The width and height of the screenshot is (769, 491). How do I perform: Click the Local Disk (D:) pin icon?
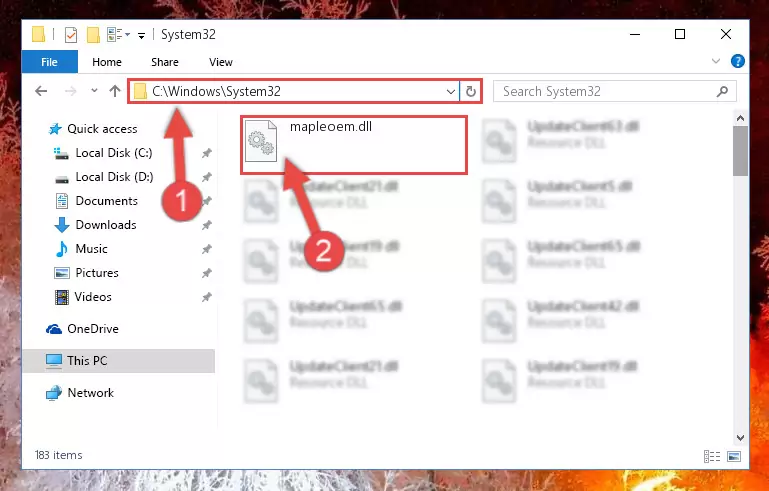pos(206,177)
